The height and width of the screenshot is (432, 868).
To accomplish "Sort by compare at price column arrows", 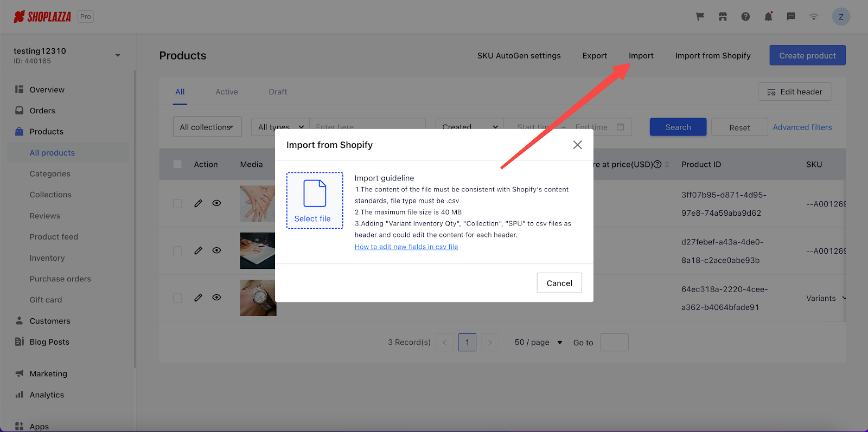I will pyautogui.click(x=667, y=164).
